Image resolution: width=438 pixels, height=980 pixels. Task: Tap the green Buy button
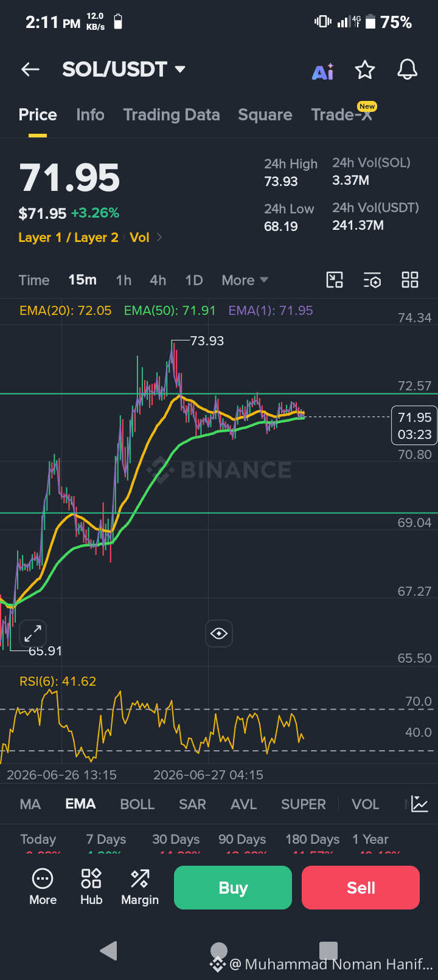233,888
